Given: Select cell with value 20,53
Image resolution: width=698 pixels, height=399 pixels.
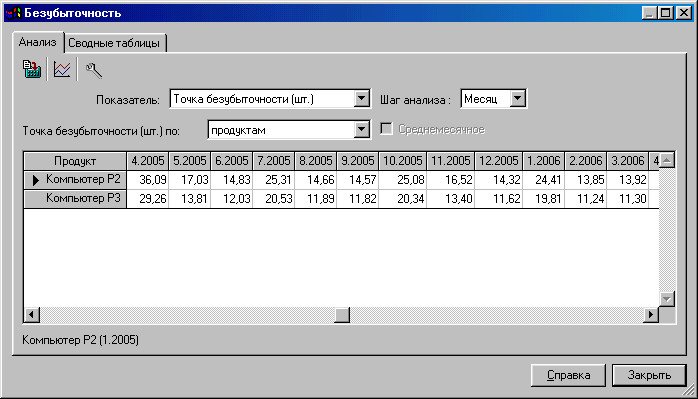Looking at the screenshot, I should point(273,199).
